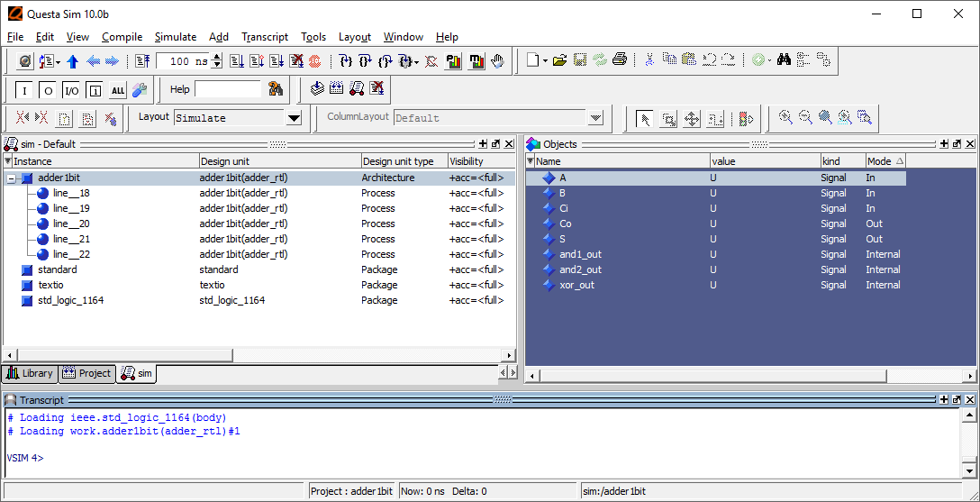Undock the sim - Default panel

(x=495, y=144)
